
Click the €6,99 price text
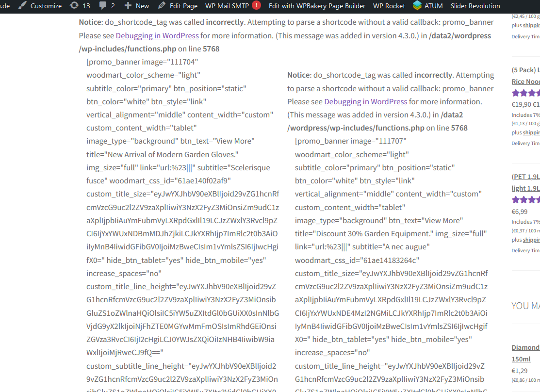(x=519, y=212)
